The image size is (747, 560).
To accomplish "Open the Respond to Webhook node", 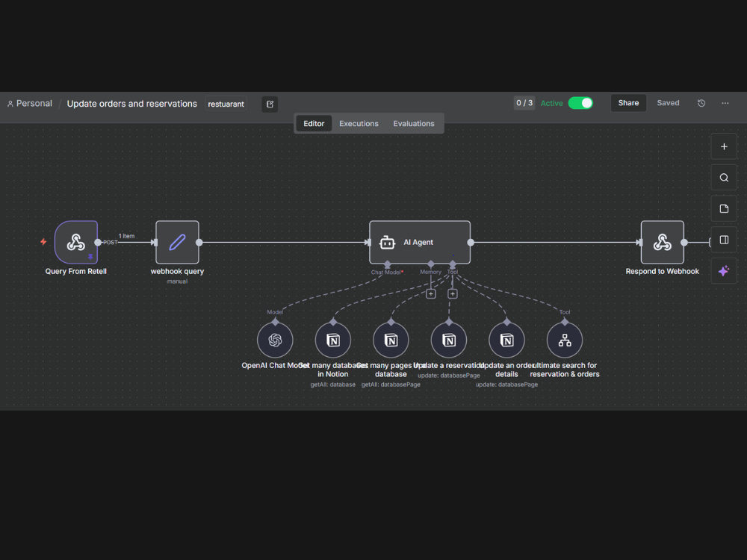I will click(662, 242).
